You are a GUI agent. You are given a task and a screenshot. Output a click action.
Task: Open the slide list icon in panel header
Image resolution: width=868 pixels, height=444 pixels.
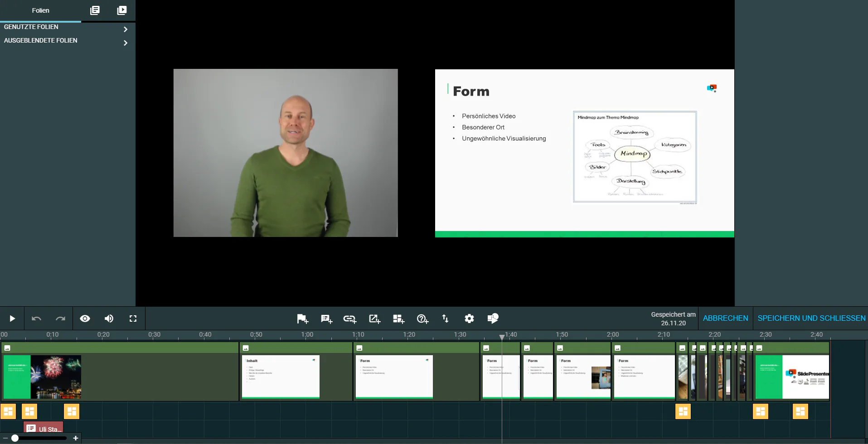pyautogui.click(x=95, y=10)
